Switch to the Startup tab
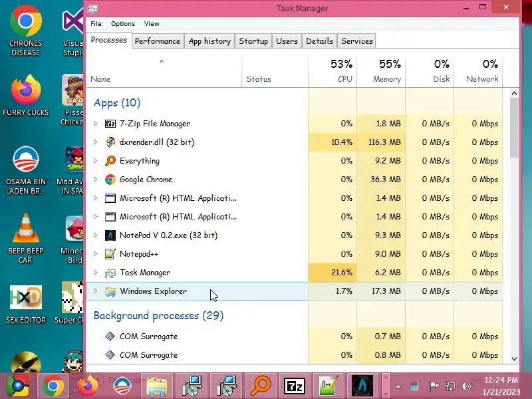This screenshot has width=532, height=399. click(x=253, y=41)
